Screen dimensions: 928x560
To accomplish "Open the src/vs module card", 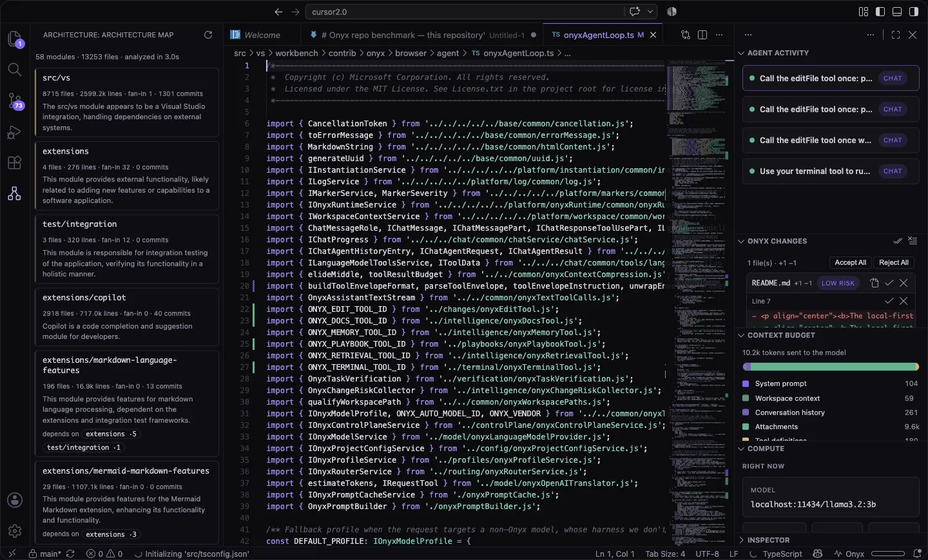I will [x=126, y=103].
